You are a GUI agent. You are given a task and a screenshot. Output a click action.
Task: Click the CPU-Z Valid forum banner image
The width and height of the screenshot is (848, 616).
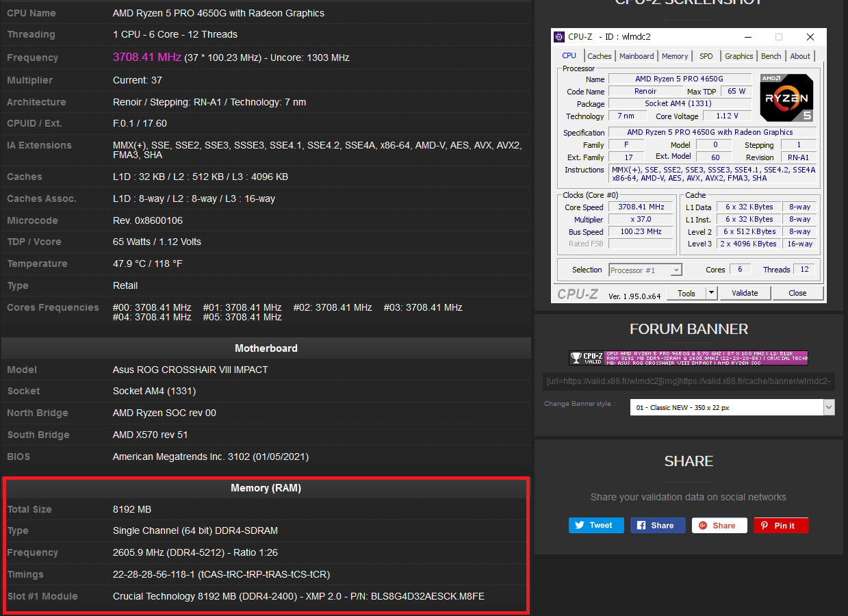pos(689,358)
